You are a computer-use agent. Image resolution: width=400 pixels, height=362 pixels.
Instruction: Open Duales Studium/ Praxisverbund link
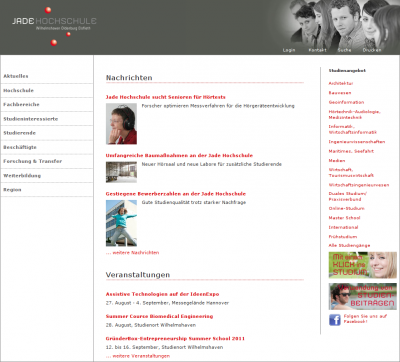[x=348, y=196]
